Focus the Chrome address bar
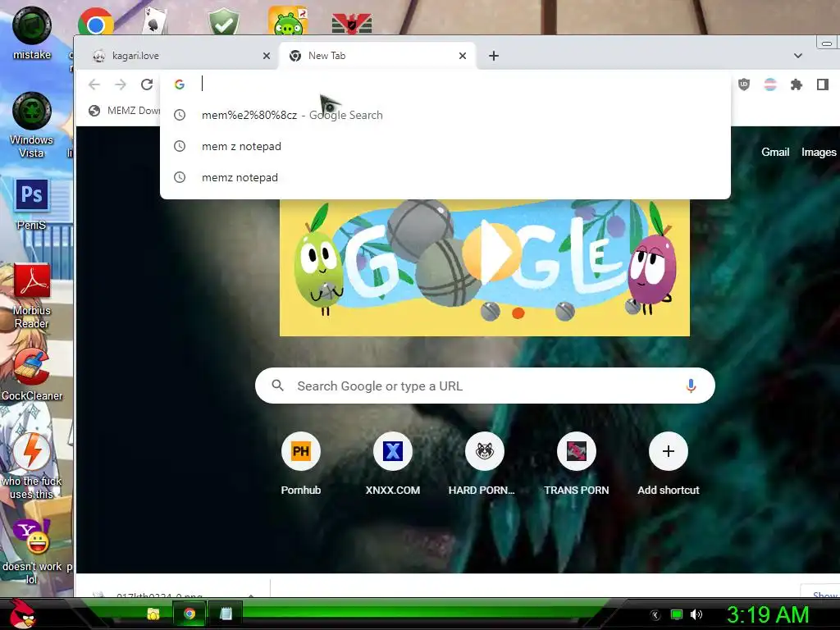Viewport: 840px width, 630px height. 445,84
